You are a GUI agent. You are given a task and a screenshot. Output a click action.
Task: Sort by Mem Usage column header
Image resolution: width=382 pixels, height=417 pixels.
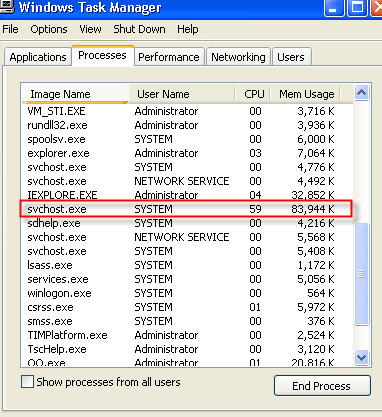point(305,94)
